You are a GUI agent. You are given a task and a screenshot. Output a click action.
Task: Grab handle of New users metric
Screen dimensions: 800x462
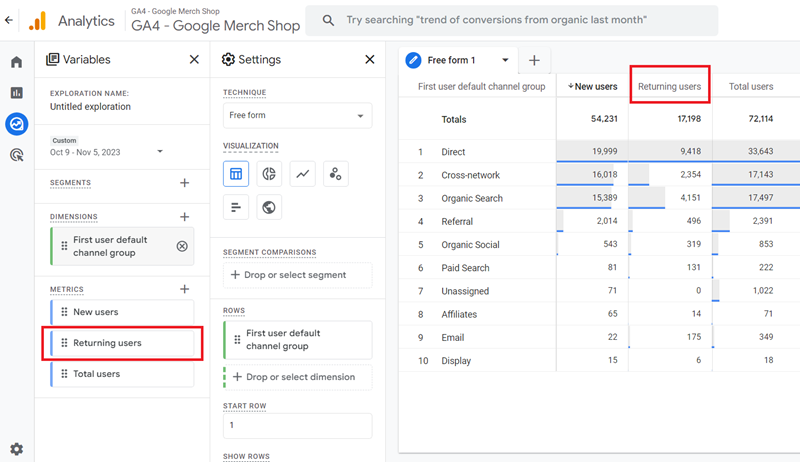pos(64,312)
